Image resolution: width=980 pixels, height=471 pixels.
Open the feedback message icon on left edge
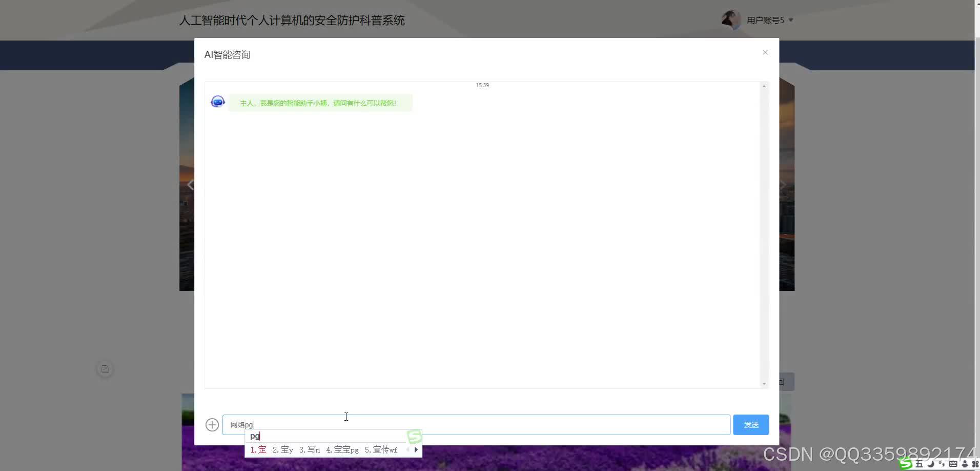coord(105,368)
